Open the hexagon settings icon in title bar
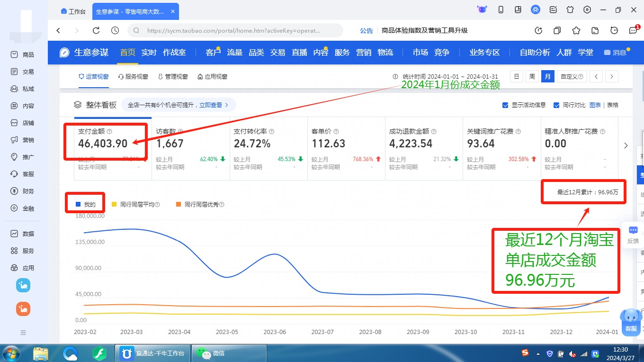 coord(587,9)
